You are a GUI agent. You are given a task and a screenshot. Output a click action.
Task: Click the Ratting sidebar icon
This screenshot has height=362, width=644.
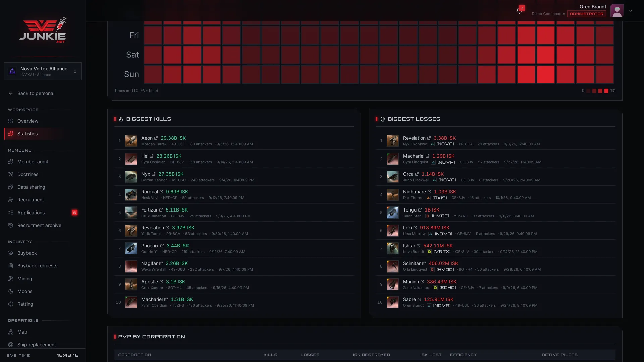tap(11, 304)
